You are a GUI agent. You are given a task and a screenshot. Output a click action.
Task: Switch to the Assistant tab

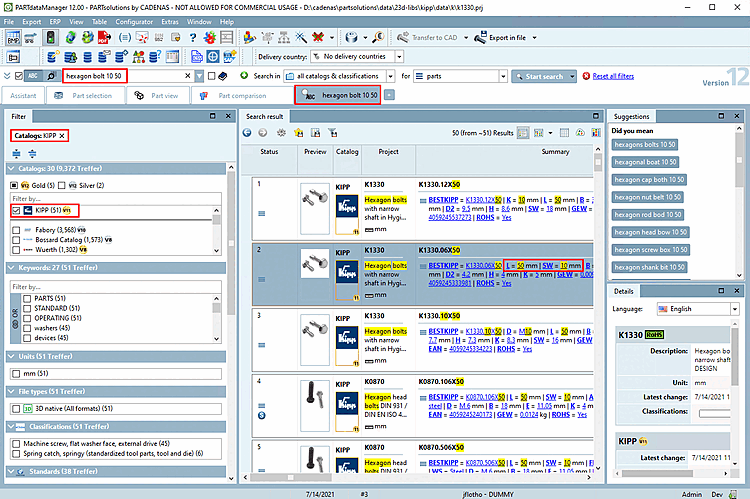point(23,96)
